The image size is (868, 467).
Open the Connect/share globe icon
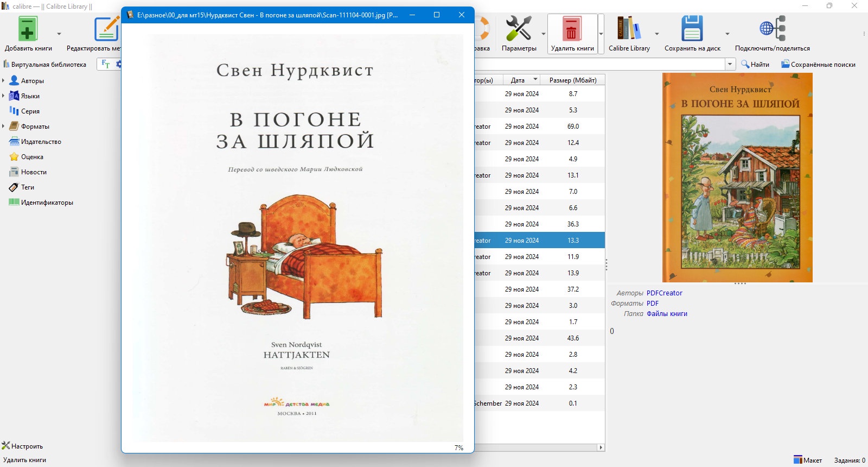tap(773, 29)
